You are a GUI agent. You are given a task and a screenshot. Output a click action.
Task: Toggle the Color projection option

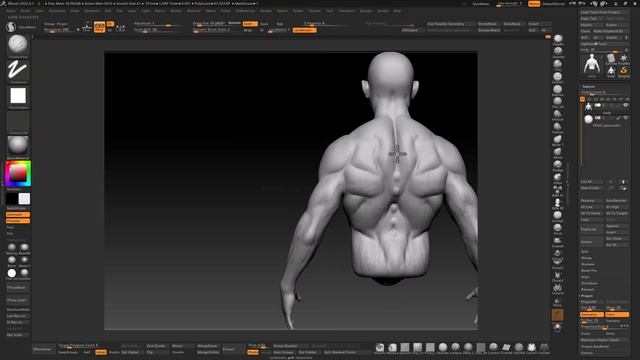pyautogui.click(x=617, y=315)
